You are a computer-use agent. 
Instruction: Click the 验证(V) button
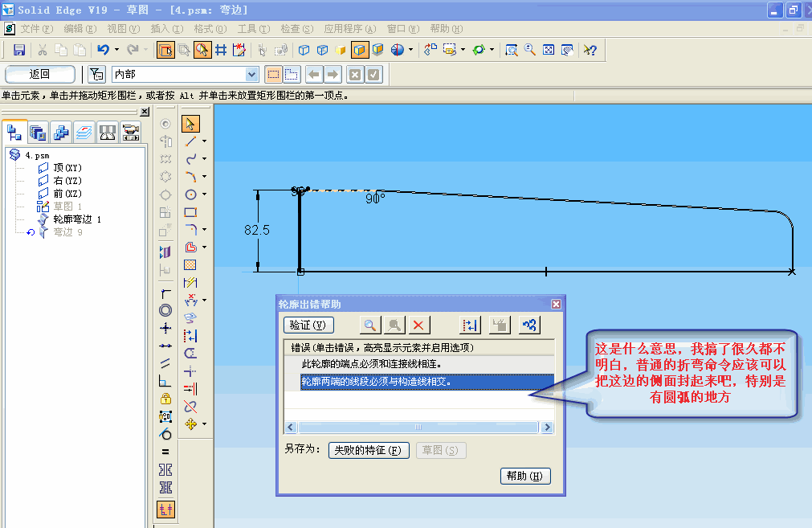point(308,325)
